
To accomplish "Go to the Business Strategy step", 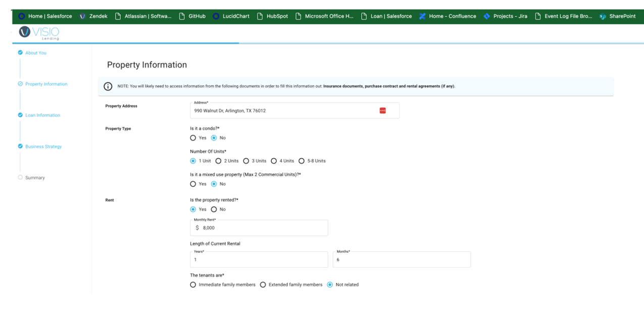I will click(x=43, y=147).
